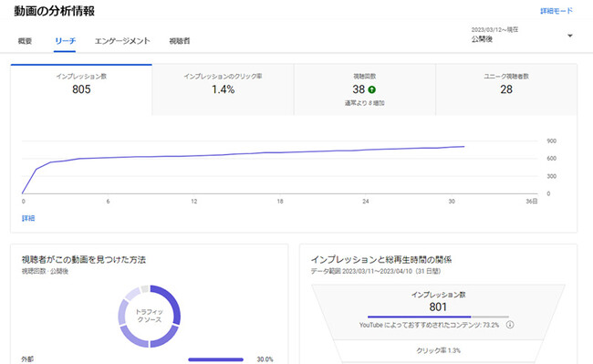The height and width of the screenshot is (364, 593).
Task: Click the line chart at day 12
Action: [194, 156]
